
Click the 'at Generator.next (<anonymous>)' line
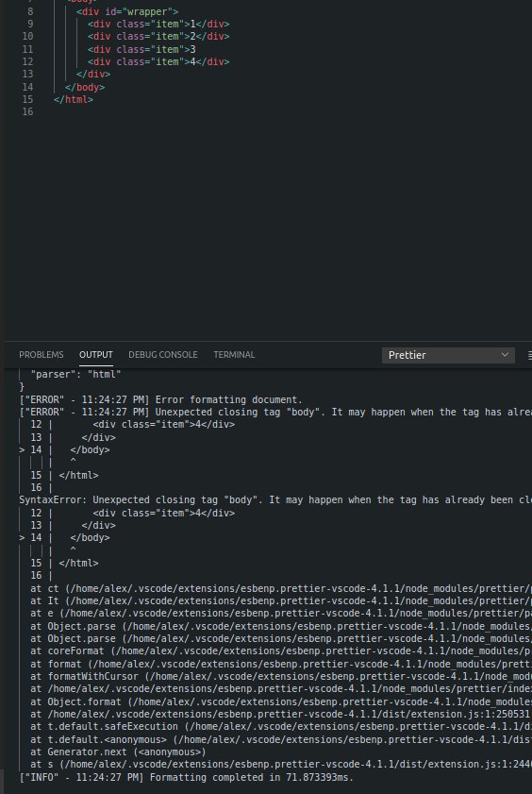118,752
